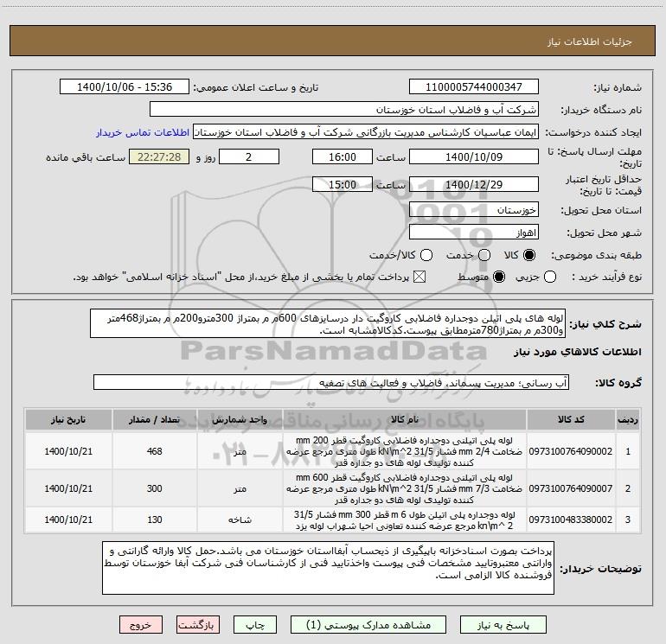
Task: Click the واحد شمارش column header
Action: 240,419
